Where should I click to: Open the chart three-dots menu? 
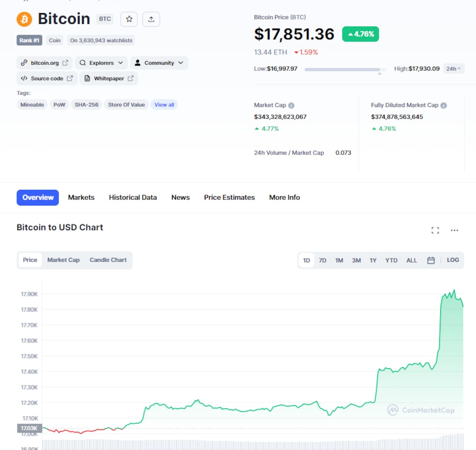[x=455, y=230]
